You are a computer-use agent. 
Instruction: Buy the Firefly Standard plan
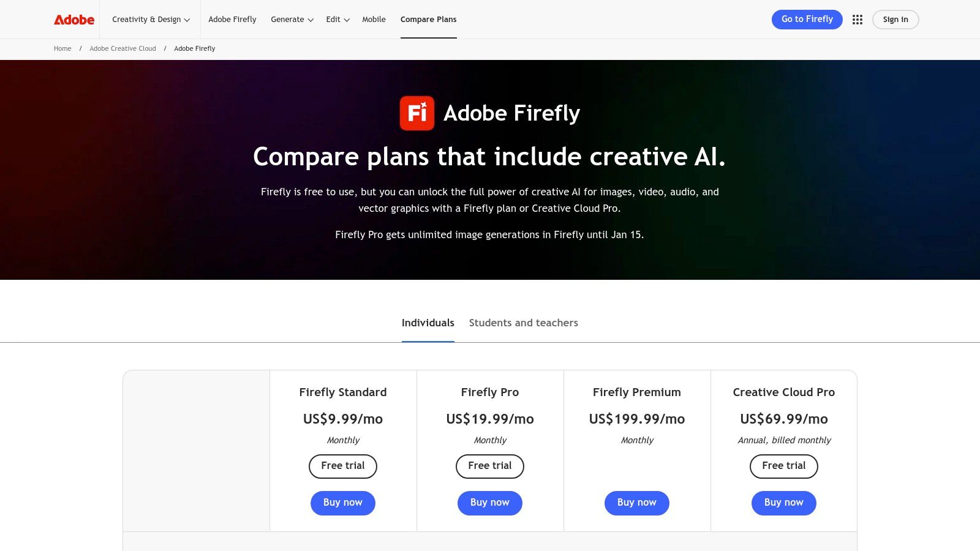pyautogui.click(x=342, y=503)
